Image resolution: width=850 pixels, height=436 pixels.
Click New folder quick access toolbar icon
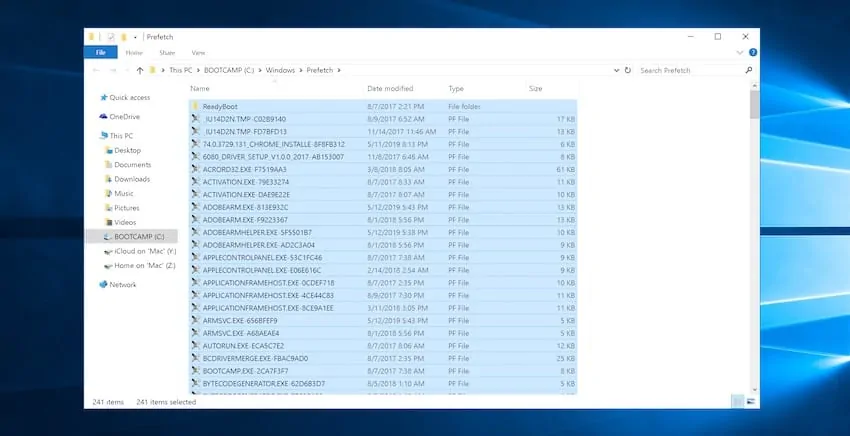pos(124,37)
